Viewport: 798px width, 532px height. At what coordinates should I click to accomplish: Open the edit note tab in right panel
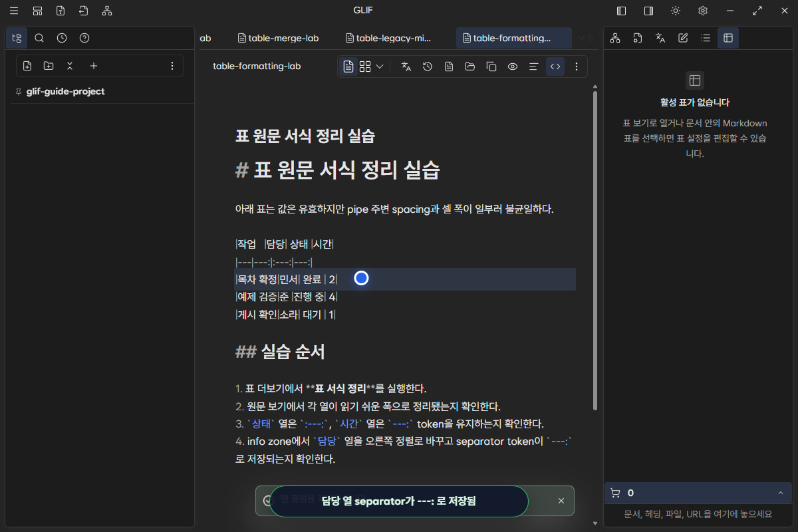coord(683,38)
